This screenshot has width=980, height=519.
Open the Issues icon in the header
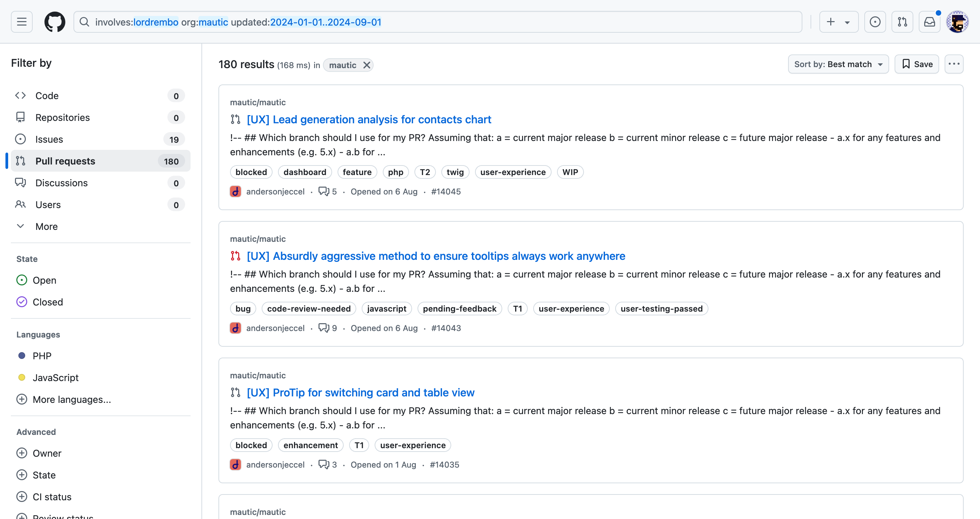click(875, 22)
